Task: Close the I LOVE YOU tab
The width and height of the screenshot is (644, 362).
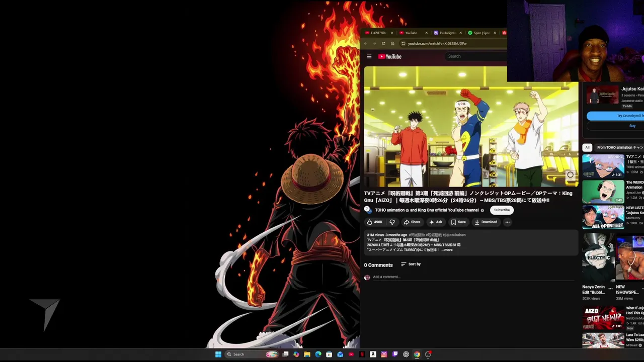Action: [392, 33]
